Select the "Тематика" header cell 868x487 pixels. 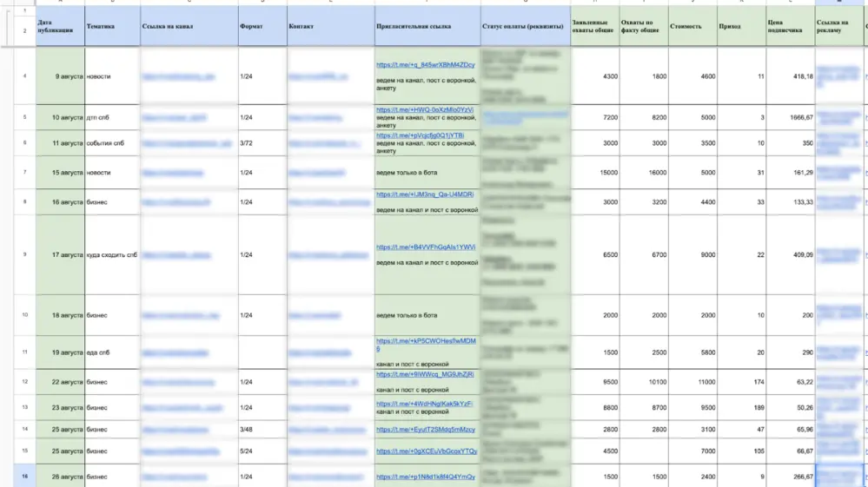tap(112, 26)
